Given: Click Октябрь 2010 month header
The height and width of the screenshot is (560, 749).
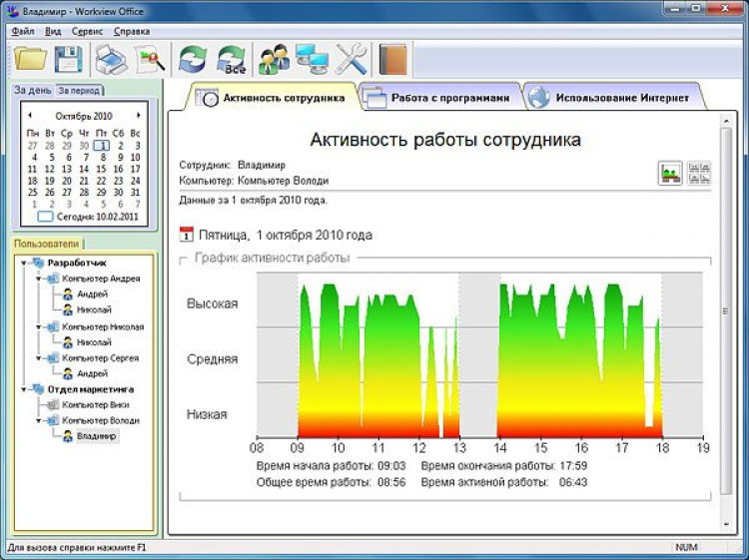Looking at the screenshot, I should 84,116.
